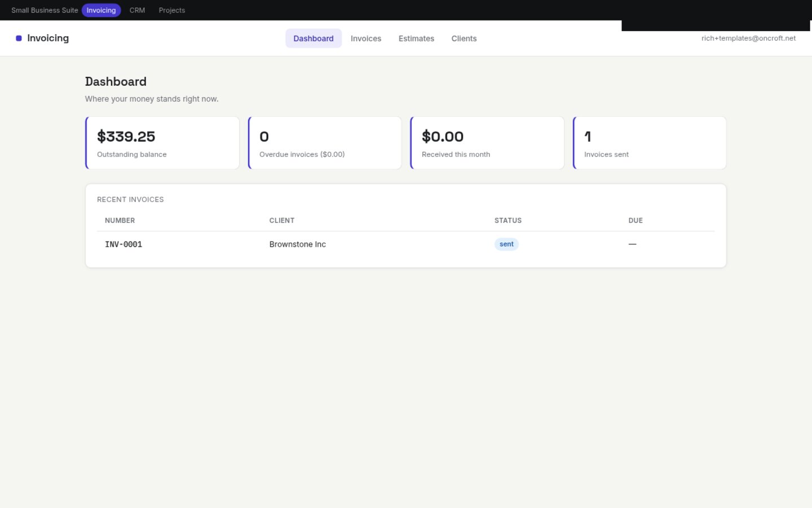Click the rich+templates@oncroft.net account email

coord(748,38)
